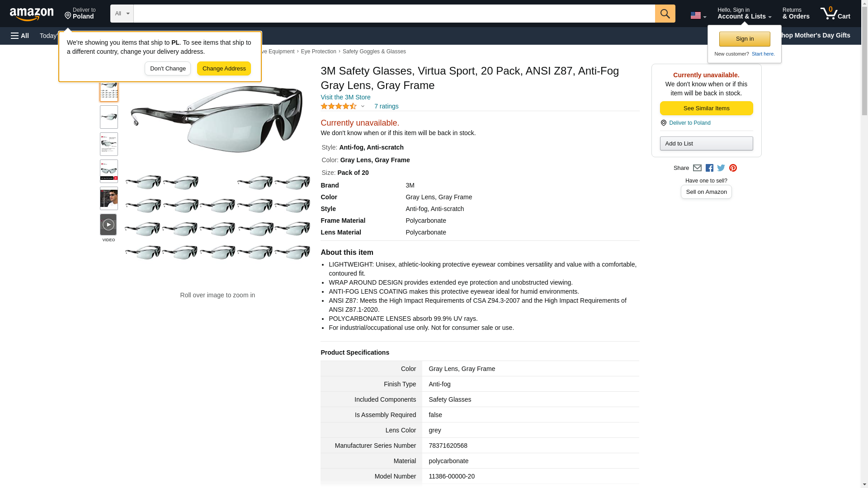This screenshot has height=488, width=868.
Task: Share product on Twitter icon
Action: coord(721,168)
